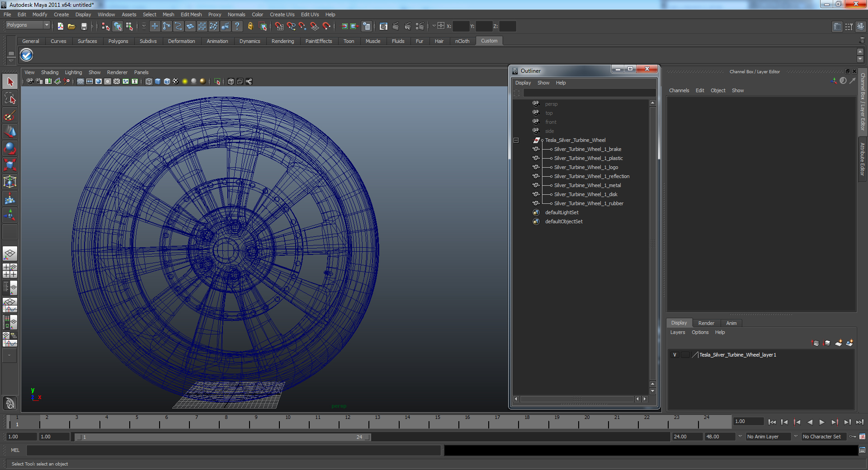Toggle smooth shade all in viewport
This screenshot has width=868, height=470.
[158, 81]
